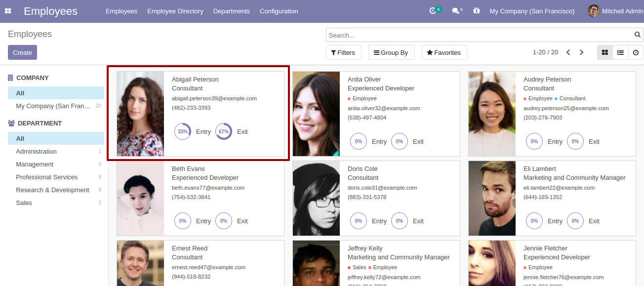This screenshot has width=644, height=286.
Task: Open the activities clock icon in top bar
Action: tap(433, 11)
